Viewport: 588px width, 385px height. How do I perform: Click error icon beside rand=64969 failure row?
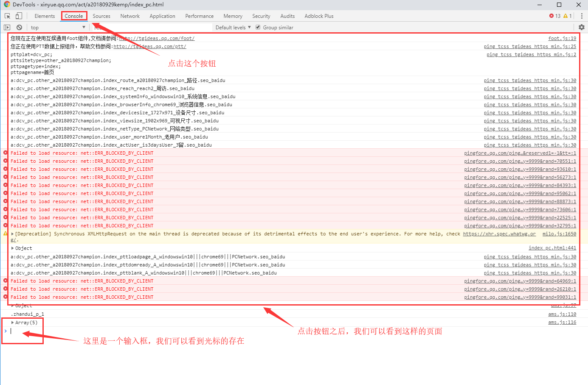(6, 280)
